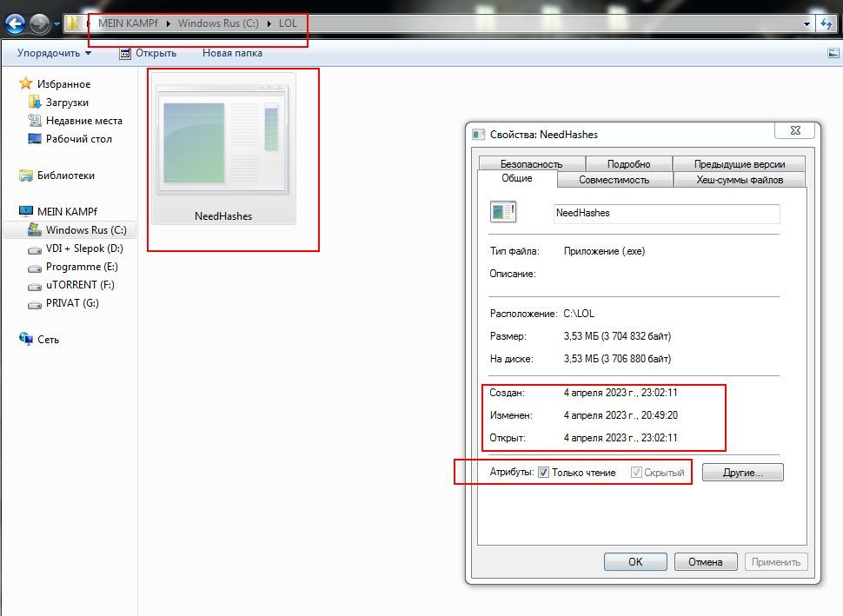This screenshot has width=843, height=616.
Task: Click the location value C:\LOL
Action: 579,314
